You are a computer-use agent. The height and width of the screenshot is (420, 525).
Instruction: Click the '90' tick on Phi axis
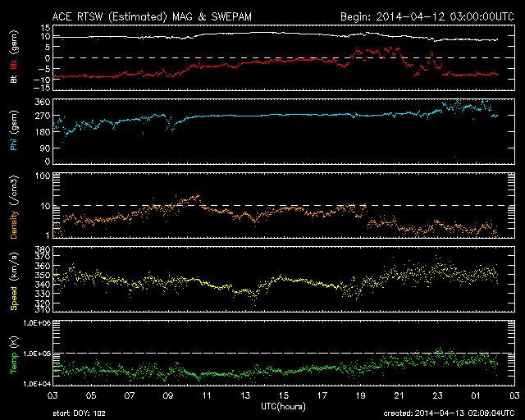pyautogui.click(x=45, y=148)
